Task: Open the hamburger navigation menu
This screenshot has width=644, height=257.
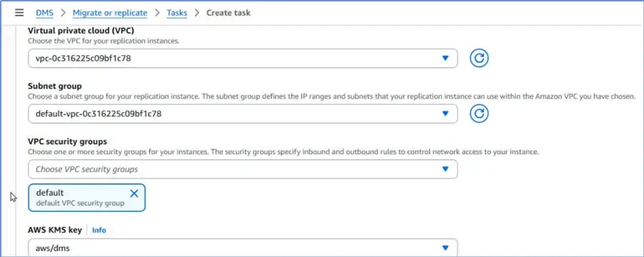Action: [x=19, y=13]
